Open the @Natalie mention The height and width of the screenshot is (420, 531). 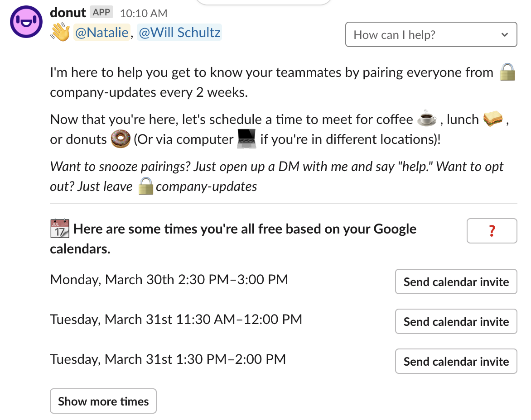coord(101,33)
